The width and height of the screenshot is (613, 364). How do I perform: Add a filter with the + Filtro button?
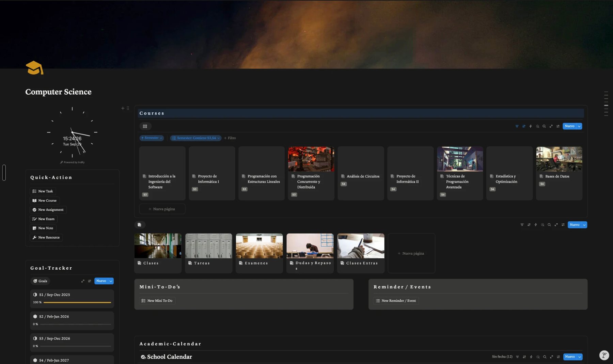coord(230,138)
